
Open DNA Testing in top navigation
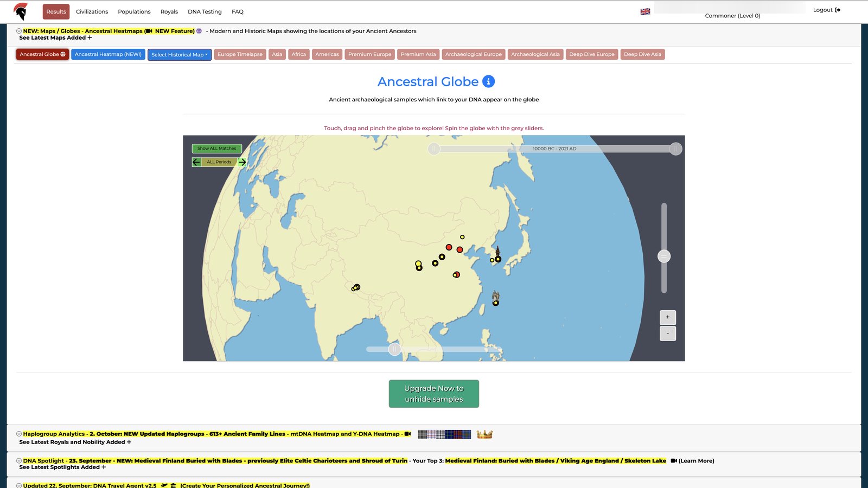205,11
